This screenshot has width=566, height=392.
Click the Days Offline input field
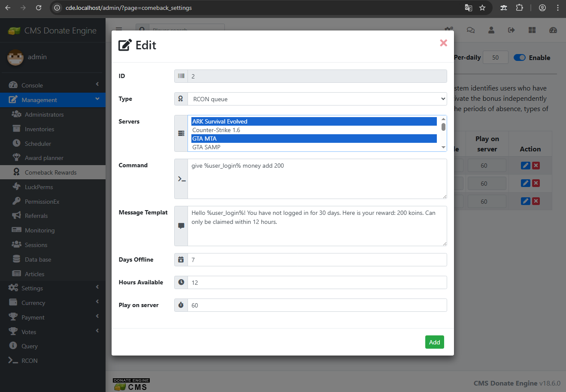point(317,260)
